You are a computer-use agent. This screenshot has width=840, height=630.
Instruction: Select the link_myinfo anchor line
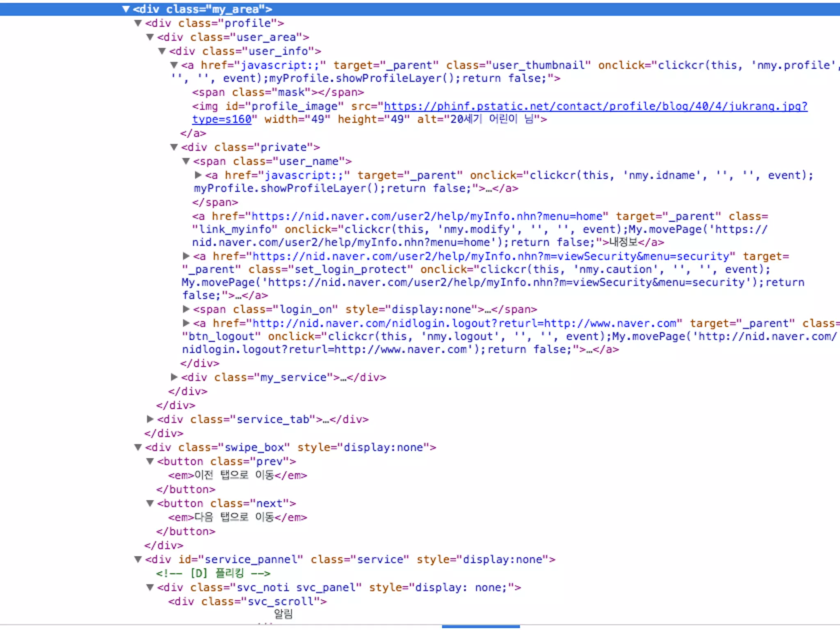coord(480,229)
